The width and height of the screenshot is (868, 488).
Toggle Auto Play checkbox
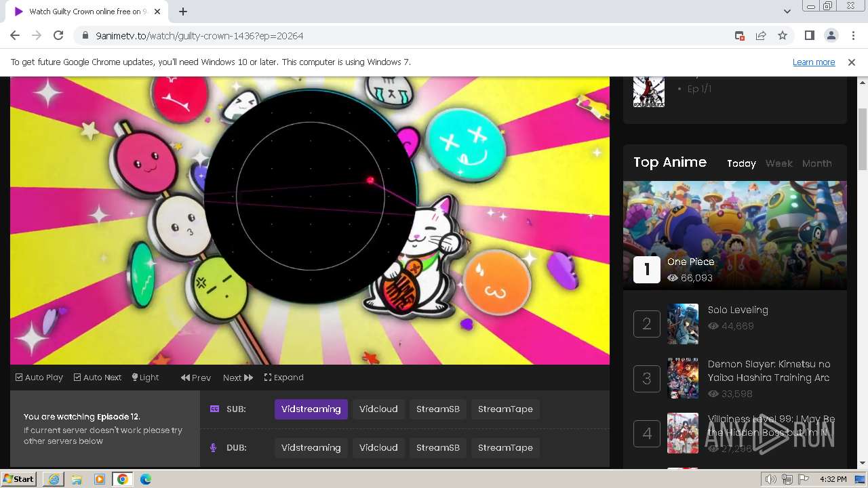[39, 378]
